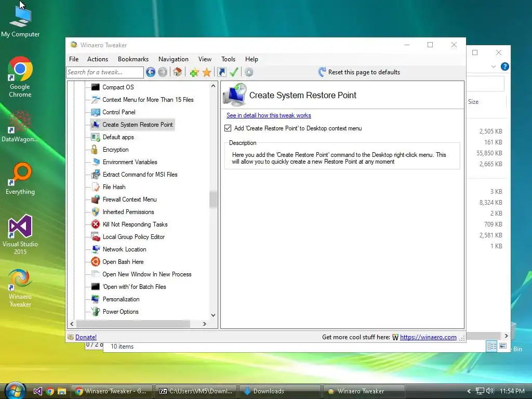
Task: Click tree horizontal scrollbar right arrow
Action: coord(204,324)
